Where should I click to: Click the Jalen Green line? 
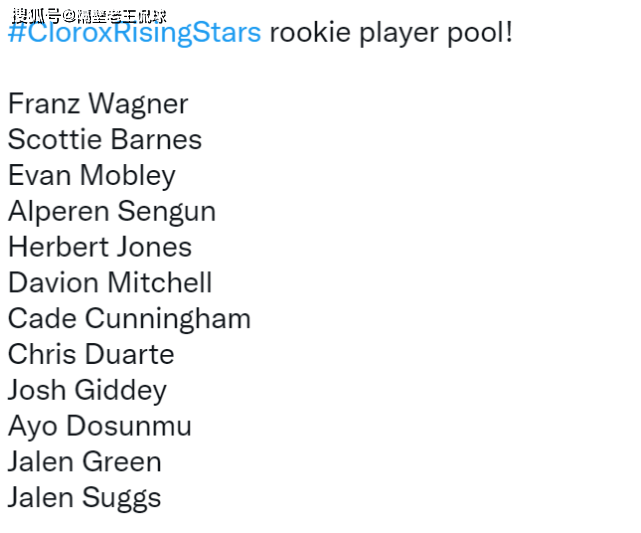click(84, 462)
